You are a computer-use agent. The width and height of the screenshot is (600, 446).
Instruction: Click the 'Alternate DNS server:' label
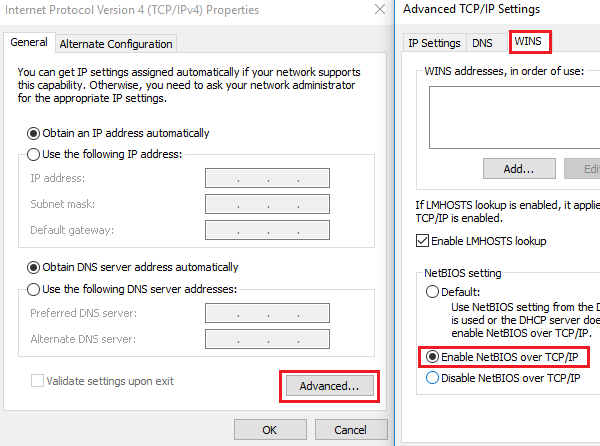[x=83, y=339]
